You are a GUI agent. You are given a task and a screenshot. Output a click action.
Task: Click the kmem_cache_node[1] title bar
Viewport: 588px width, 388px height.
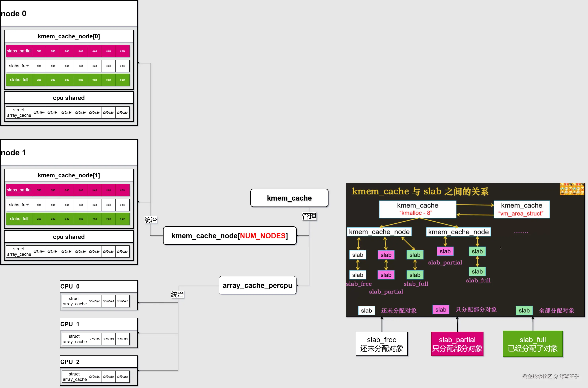point(69,175)
